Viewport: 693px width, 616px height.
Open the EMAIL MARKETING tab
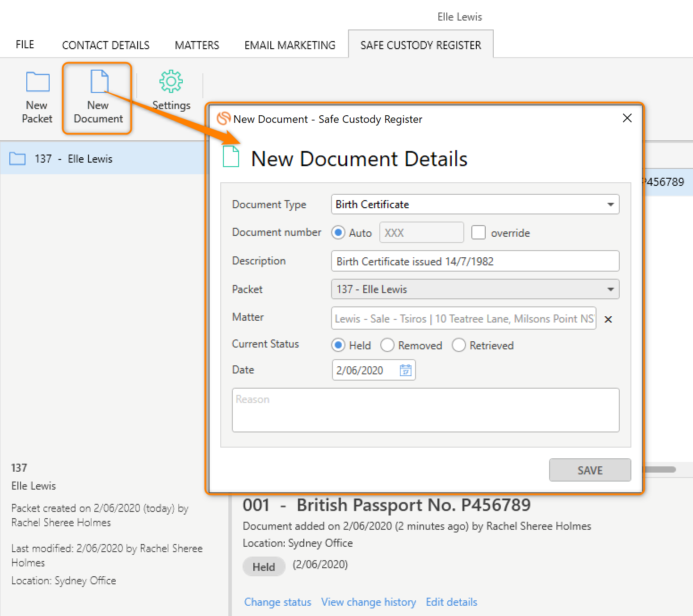[x=290, y=45]
